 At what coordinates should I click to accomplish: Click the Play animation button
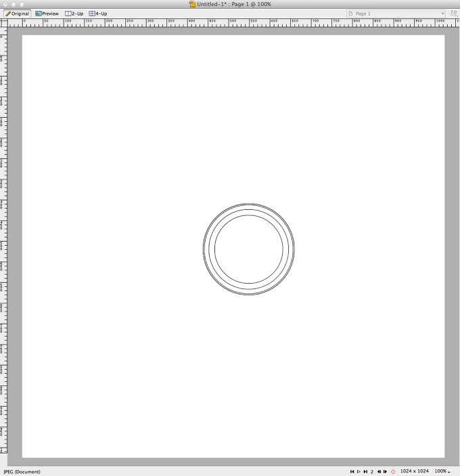tap(359, 471)
